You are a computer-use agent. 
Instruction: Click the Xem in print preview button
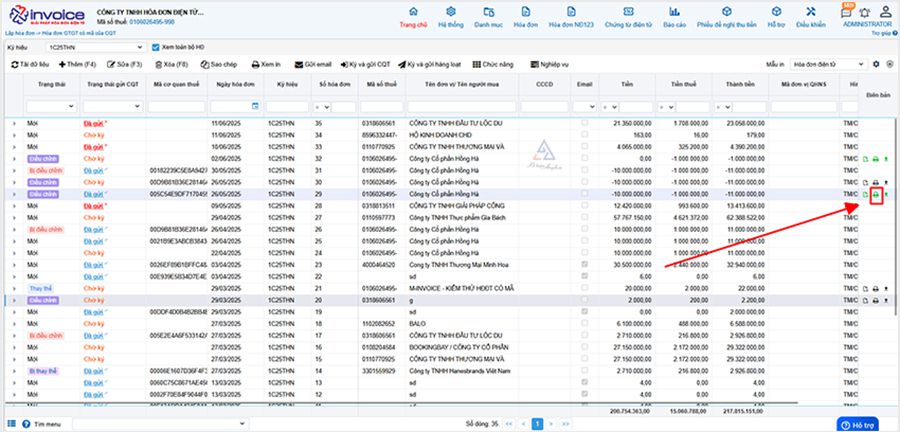(x=266, y=64)
